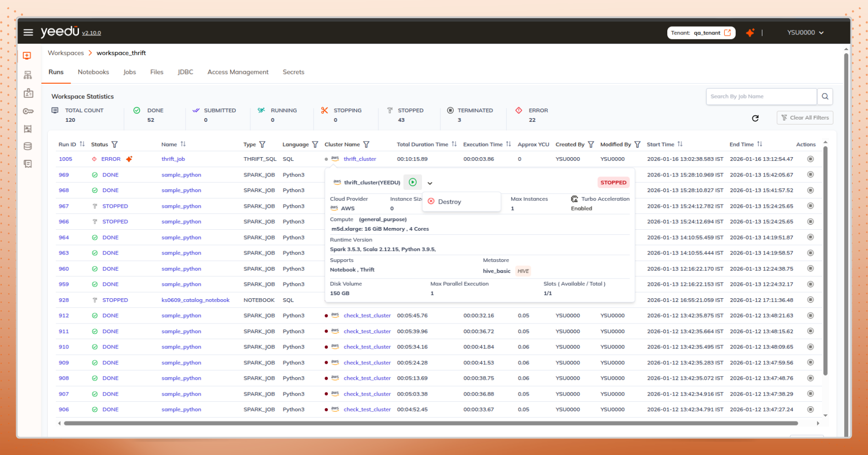Toggle the Language column filter icon
This screenshot has width=868, height=455.
pos(316,144)
